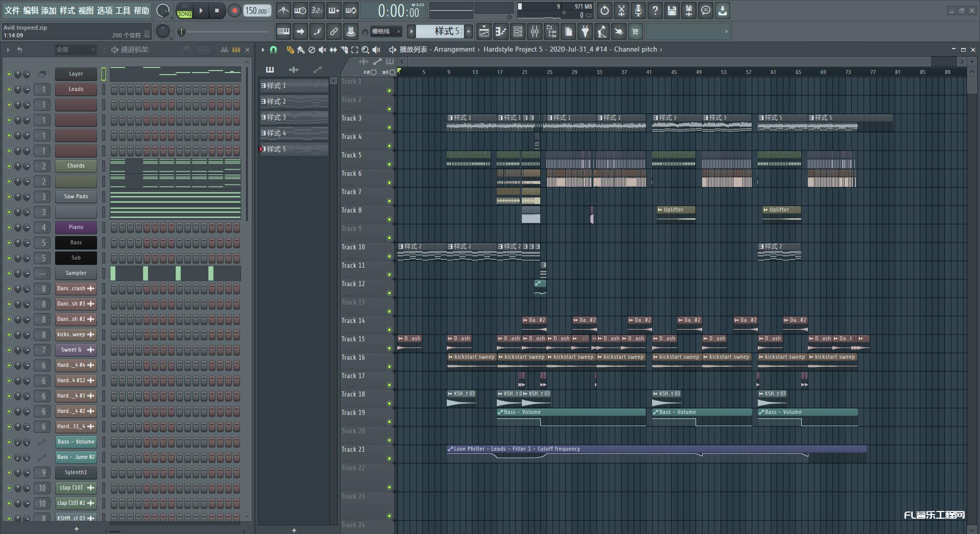This screenshot has width=980, height=534.
Task: Open the Playlist window icon
Action: (484, 32)
